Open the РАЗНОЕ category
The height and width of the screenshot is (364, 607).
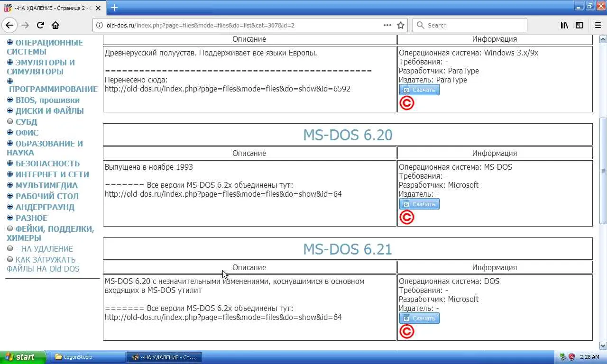pyautogui.click(x=31, y=218)
